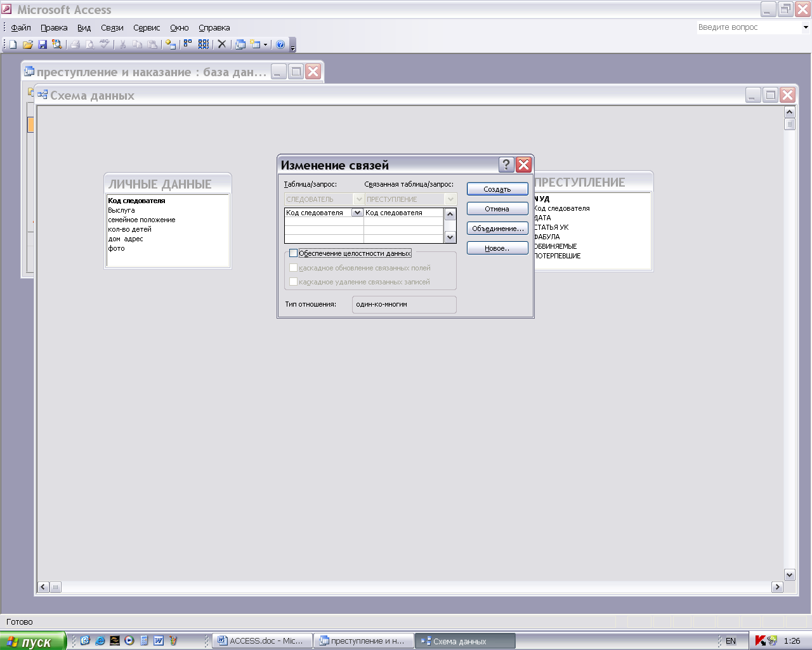The width and height of the screenshot is (812, 650).
Task: Open the Окно menu
Action: tap(180, 28)
